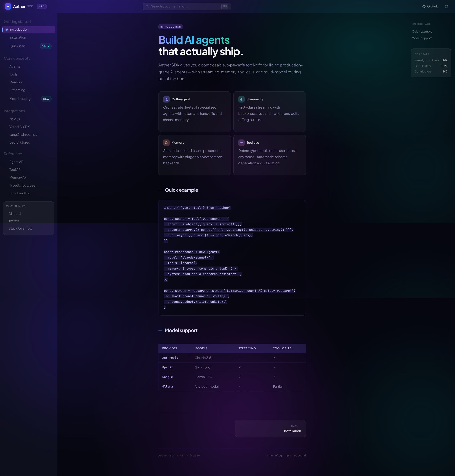Image resolution: width=455 pixels, height=476 pixels.
Task: Jump to Model support in page outline
Action: 422,38
